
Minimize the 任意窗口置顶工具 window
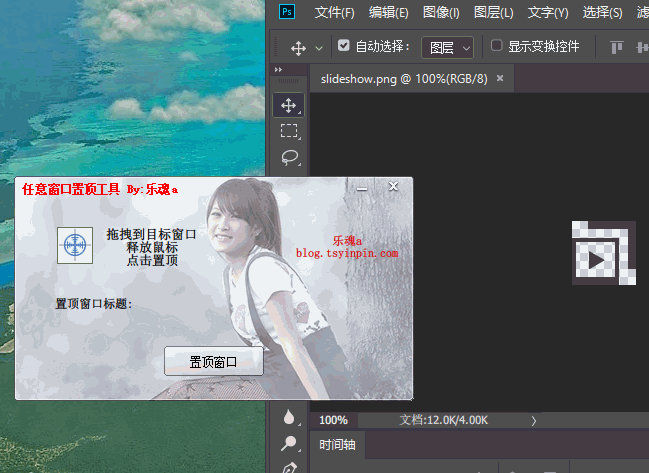point(362,189)
